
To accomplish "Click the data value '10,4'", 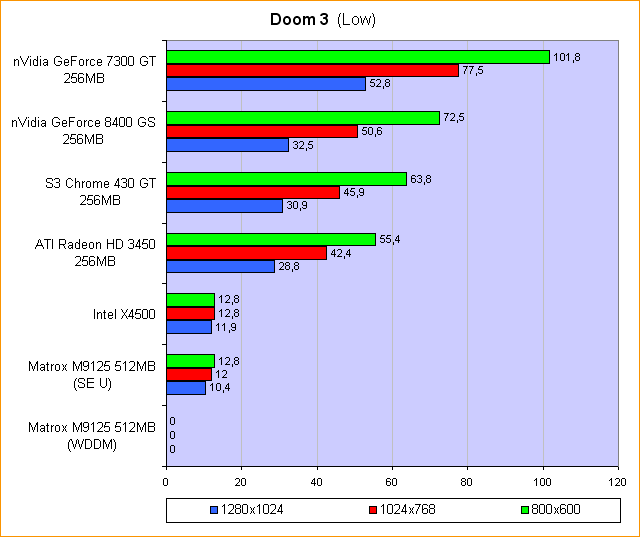I will pos(220,387).
